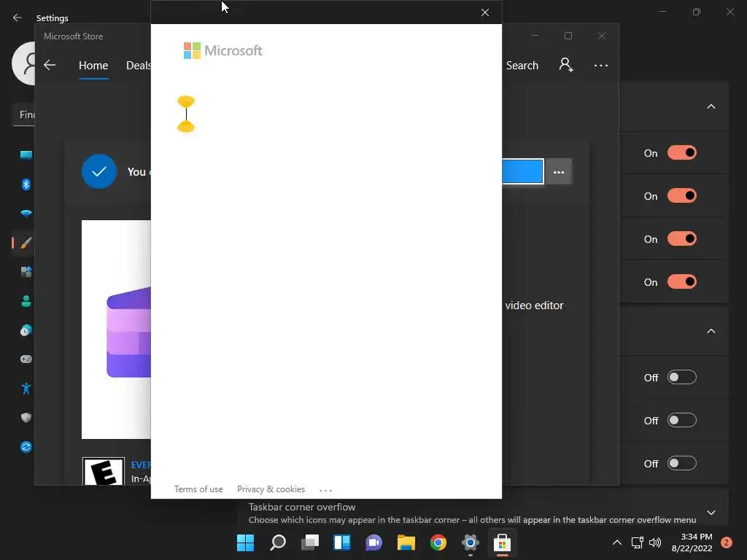This screenshot has width=747, height=560.
Task: Open Time & language clock icon
Action: [x=26, y=330]
